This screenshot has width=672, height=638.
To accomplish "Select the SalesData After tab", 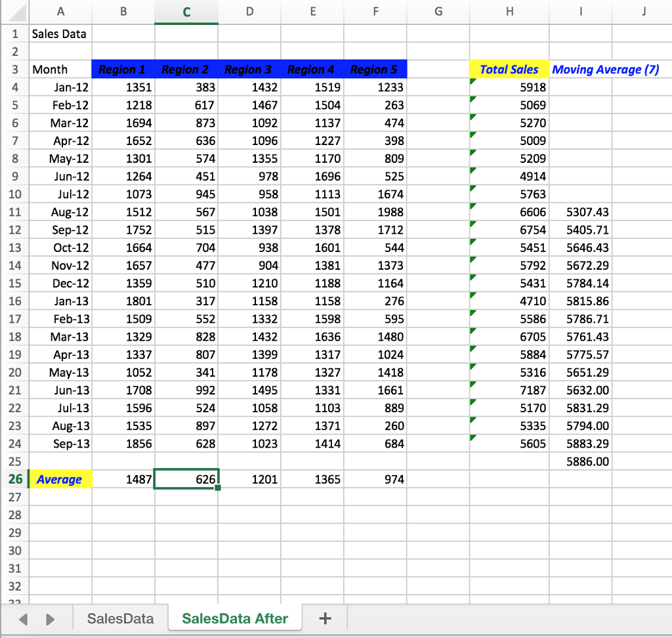I will [x=234, y=618].
